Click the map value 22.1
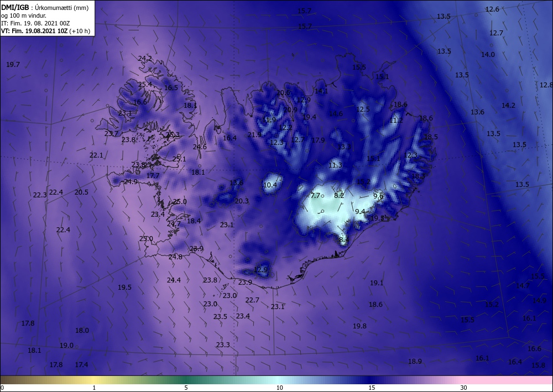 [x=96, y=155]
